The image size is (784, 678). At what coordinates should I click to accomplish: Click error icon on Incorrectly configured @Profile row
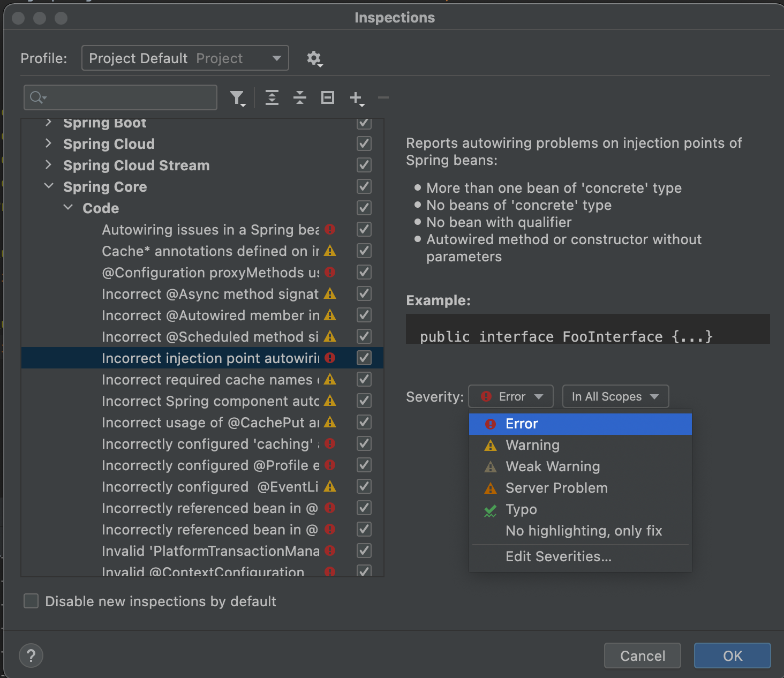(x=330, y=465)
